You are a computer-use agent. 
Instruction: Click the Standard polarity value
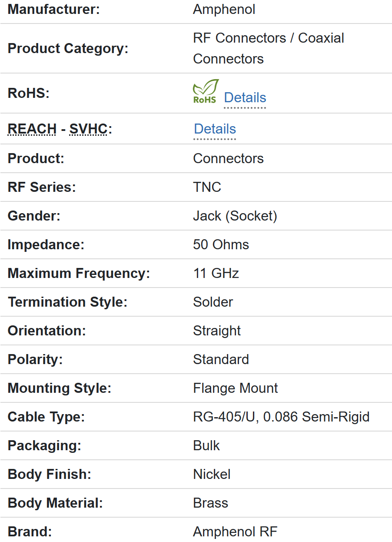coord(221,359)
